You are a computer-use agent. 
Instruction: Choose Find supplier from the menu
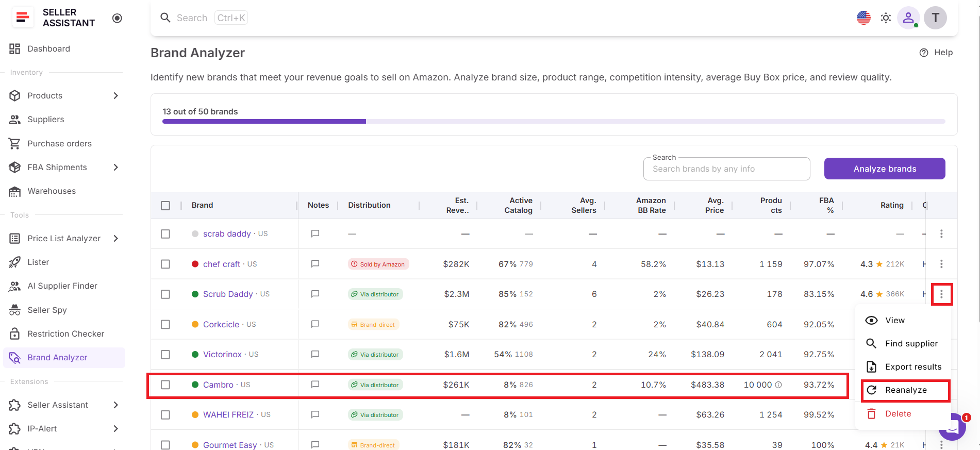click(x=903, y=344)
